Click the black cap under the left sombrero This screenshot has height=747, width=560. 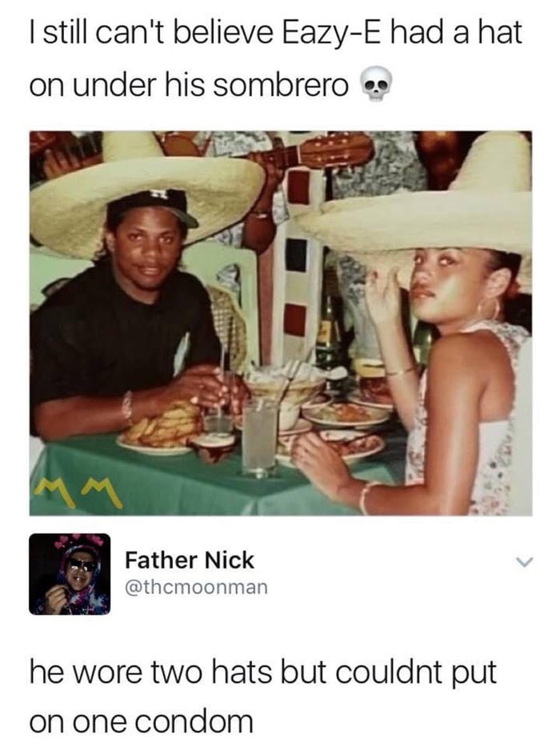(x=150, y=203)
